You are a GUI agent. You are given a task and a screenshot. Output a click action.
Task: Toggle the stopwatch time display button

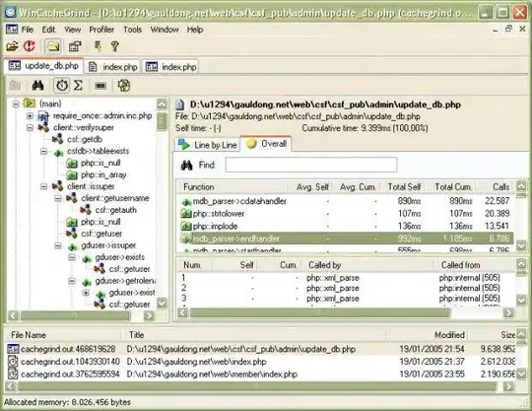pyautogui.click(x=62, y=85)
